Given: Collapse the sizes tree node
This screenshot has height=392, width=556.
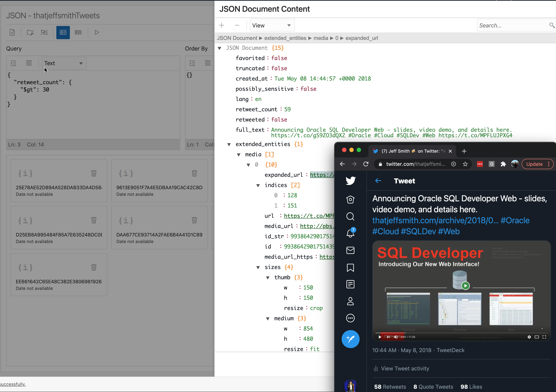Looking at the screenshot, I should [258, 268].
